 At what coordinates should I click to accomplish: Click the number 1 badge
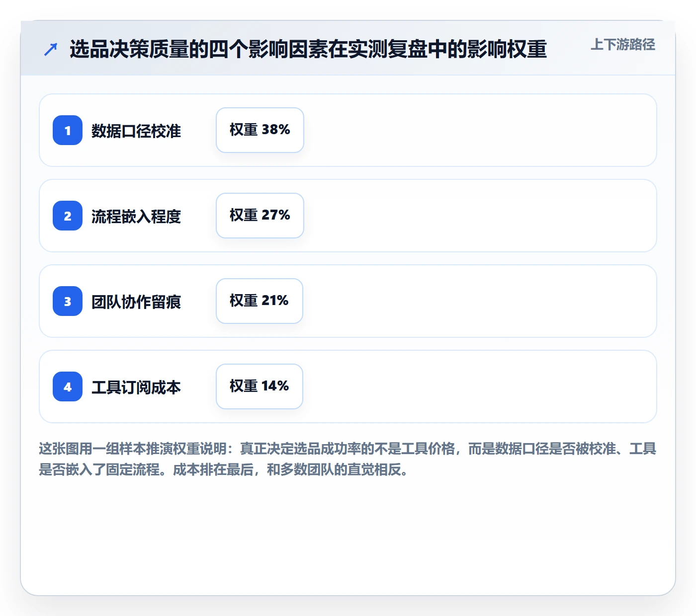[68, 130]
